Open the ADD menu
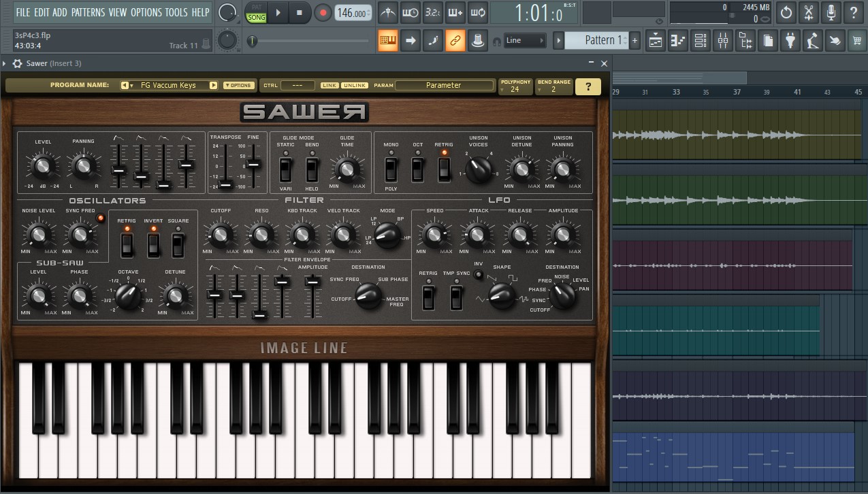Screen dimensions: 868x494 (60, 12)
